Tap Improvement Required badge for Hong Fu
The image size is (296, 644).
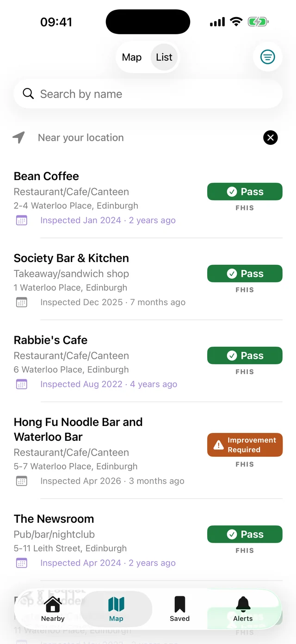pyautogui.click(x=245, y=445)
